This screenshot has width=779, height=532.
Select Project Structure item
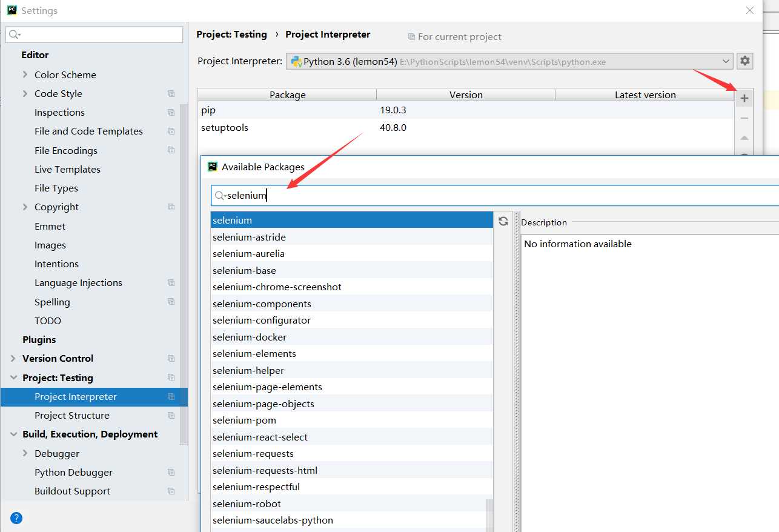[72, 416]
